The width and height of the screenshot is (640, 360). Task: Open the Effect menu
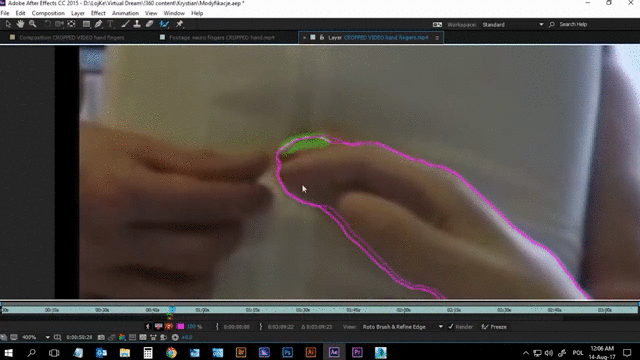(x=98, y=13)
